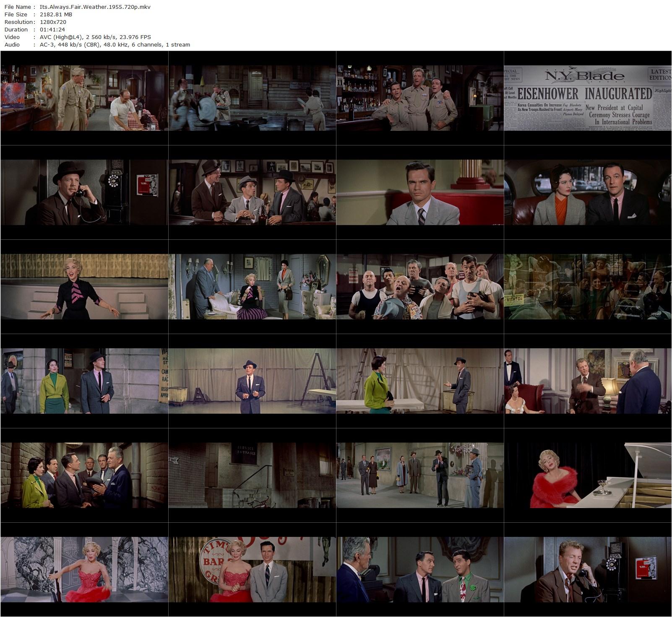The height and width of the screenshot is (617, 672).
Task: Open the group of boxers in gym thumbnail
Action: (x=420, y=287)
